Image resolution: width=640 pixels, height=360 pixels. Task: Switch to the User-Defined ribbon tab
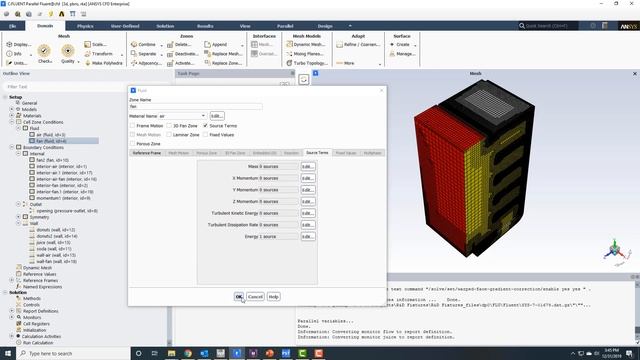(125, 26)
